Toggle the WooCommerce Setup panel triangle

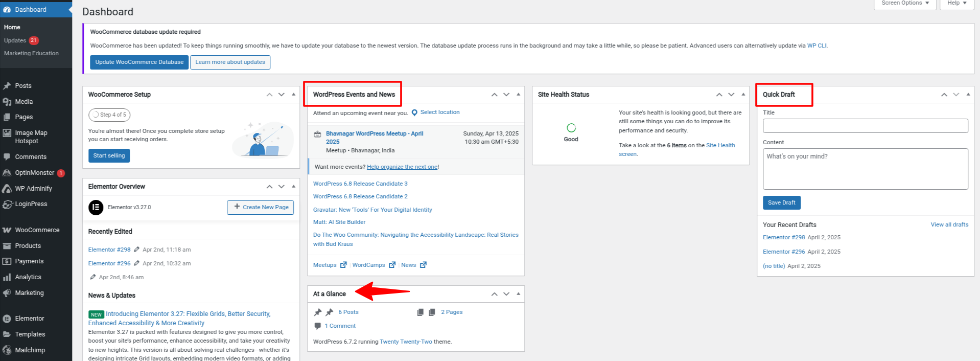click(x=293, y=95)
